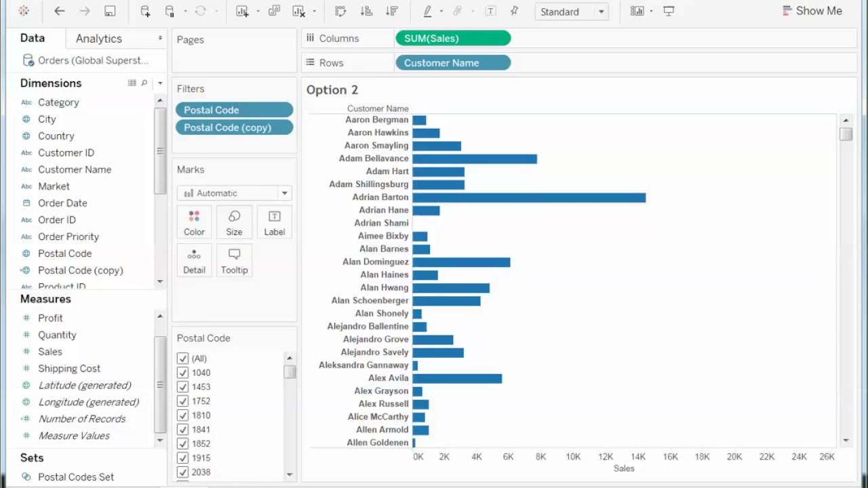Click the Clear Sheet icon
Screen dimensions: 868x488
pos(299,11)
